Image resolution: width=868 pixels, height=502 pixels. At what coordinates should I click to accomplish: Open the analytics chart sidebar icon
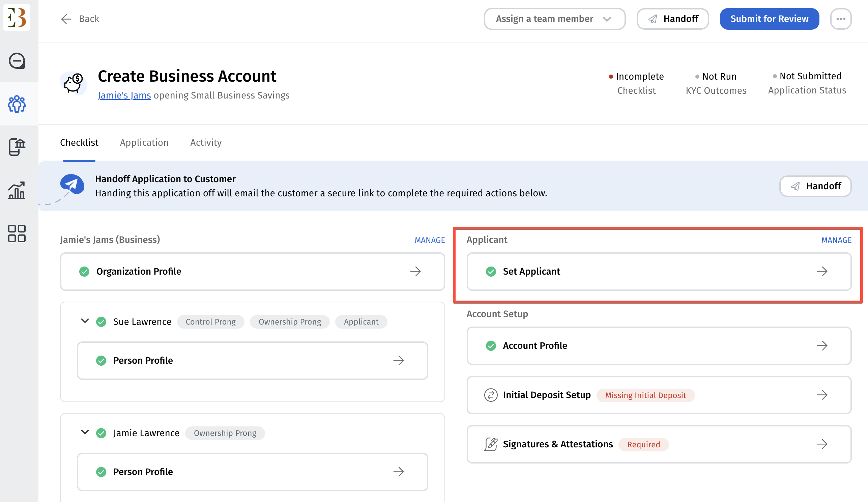(x=17, y=190)
